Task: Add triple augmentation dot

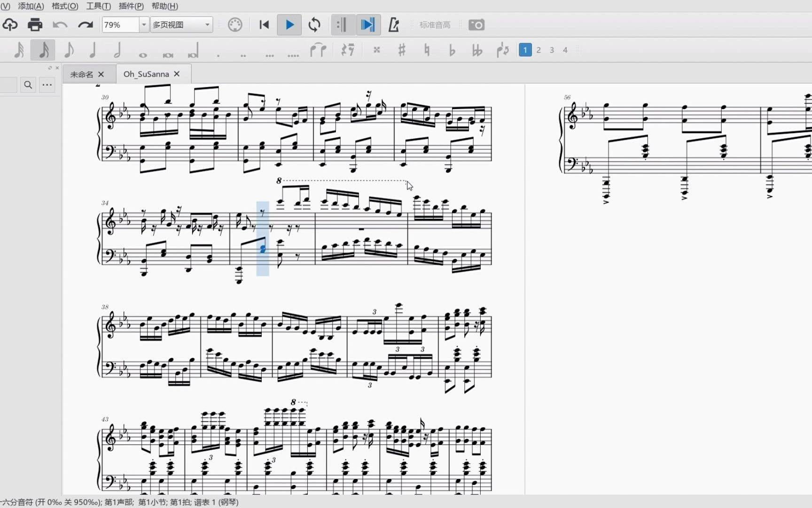Action: pyautogui.click(x=269, y=55)
